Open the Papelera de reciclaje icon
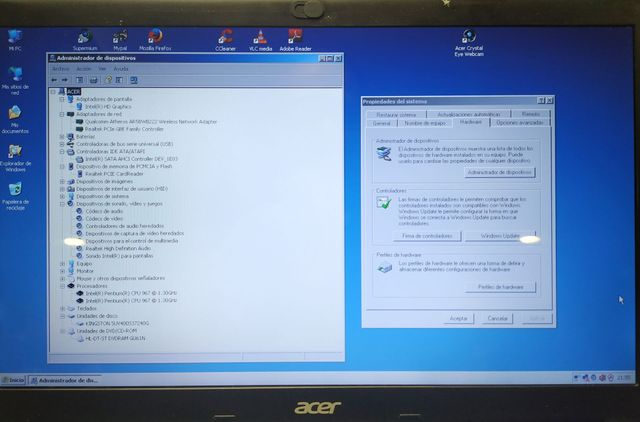The height and width of the screenshot is (422, 640). 15,196
